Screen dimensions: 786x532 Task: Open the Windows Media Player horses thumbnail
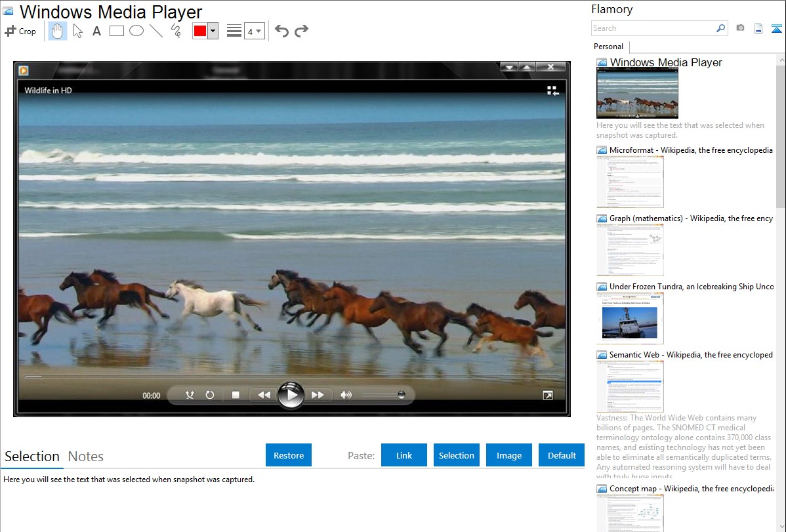(x=637, y=93)
